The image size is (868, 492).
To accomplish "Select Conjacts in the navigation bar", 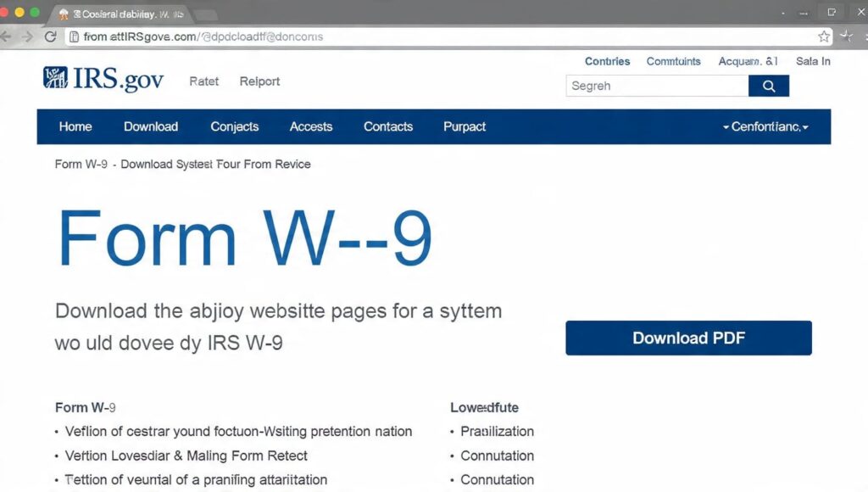I will click(x=234, y=127).
